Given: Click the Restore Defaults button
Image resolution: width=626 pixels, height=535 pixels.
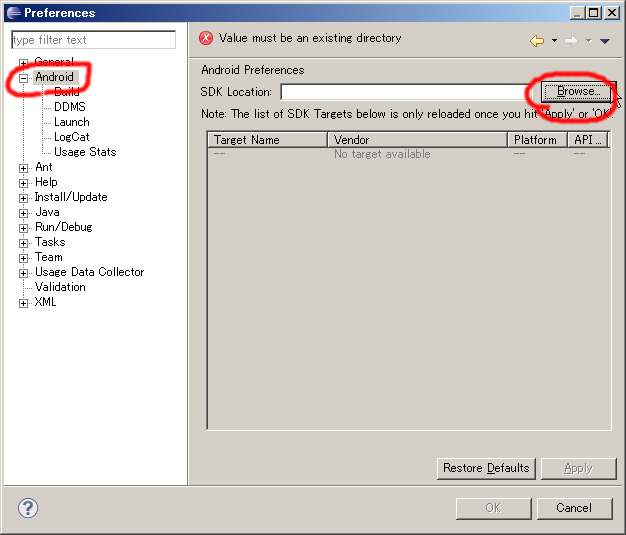Looking at the screenshot, I should click(x=486, y=468).
